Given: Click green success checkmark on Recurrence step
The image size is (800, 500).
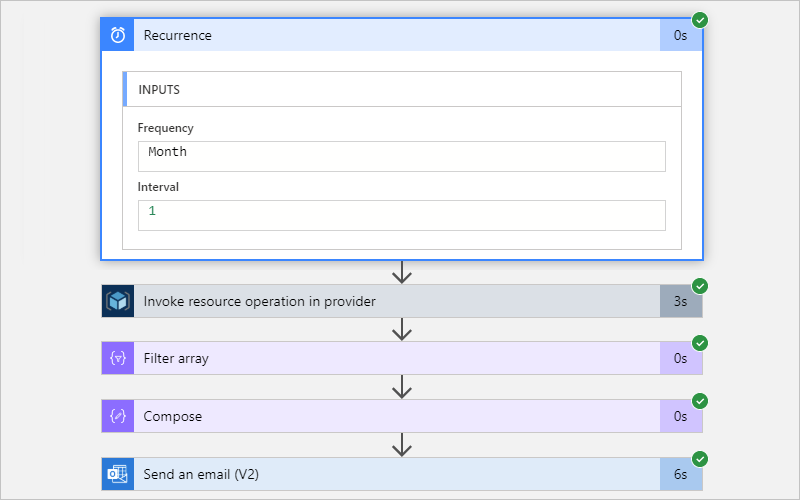Looking at the screenshot, I should pyautogui.click(x=700, y=19).
